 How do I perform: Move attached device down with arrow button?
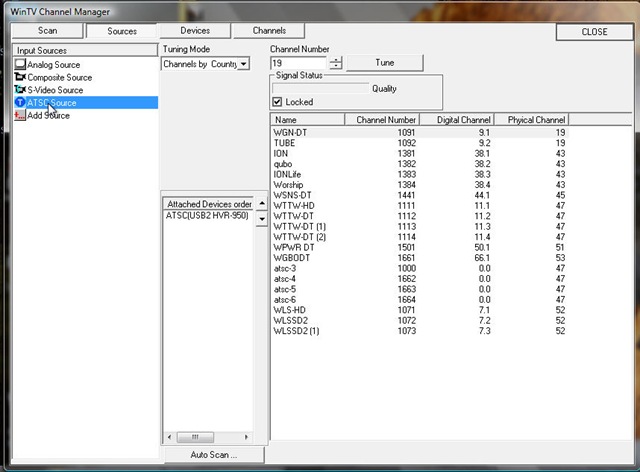[263, 217]
